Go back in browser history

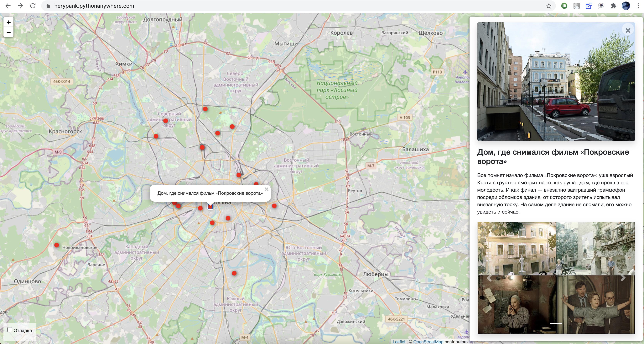tap(8, 6)
